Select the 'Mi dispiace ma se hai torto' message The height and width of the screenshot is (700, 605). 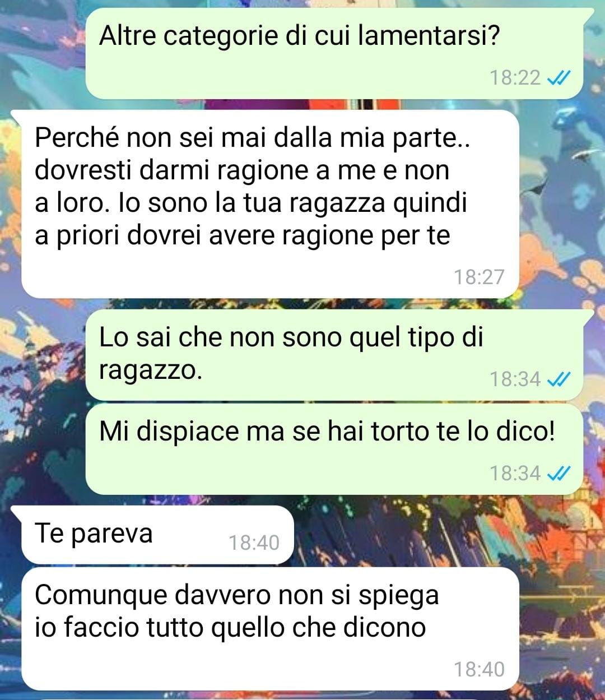(334, 449)
